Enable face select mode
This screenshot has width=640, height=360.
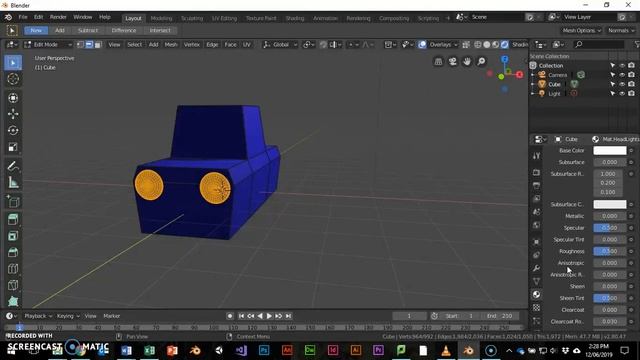pos(98,44)
